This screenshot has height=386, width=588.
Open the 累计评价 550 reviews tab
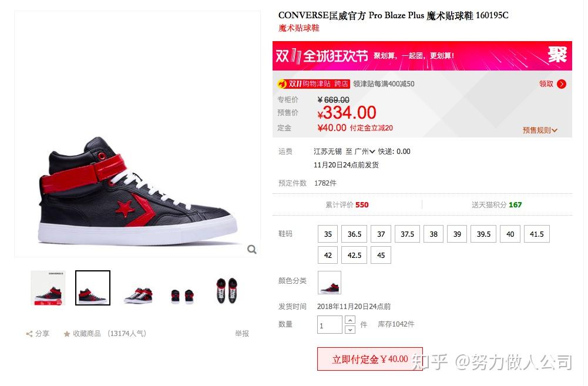[x=347, y=204]
